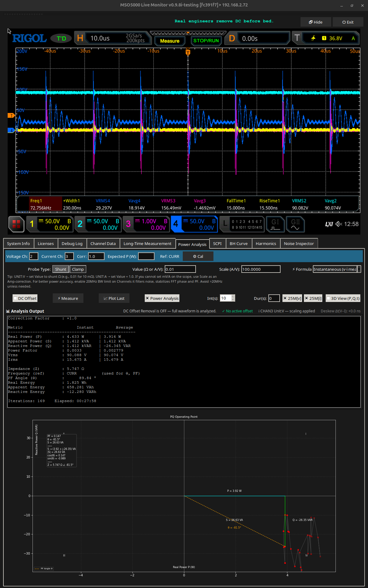Select the cyan channel 2 icon

80,224
